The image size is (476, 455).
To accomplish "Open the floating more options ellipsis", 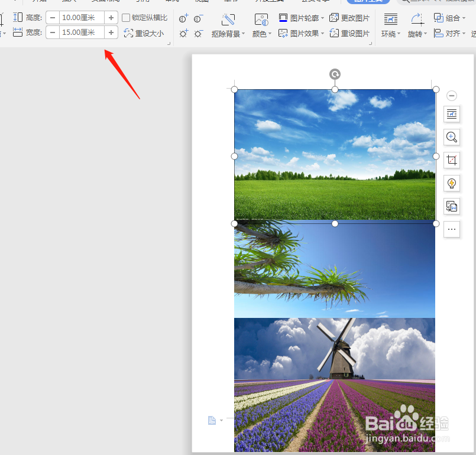I will coord(452,229).
